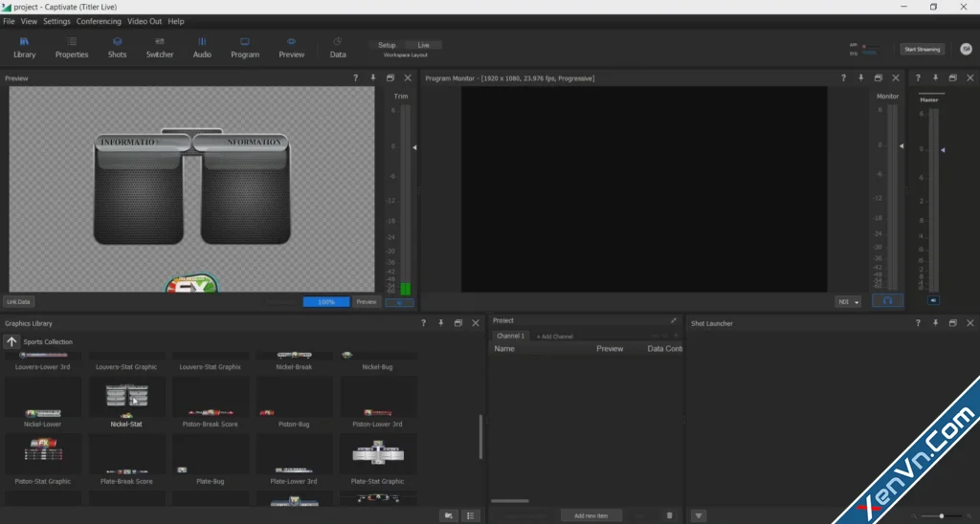The height and width of the screenshot is (524, 980).
Task: Open help for the Graphics Library
Action: (424, 323)
